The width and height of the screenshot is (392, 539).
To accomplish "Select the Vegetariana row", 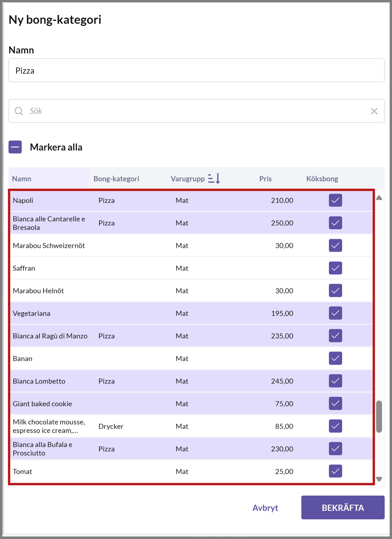I will pyautogui.click(x=192, y=313).
